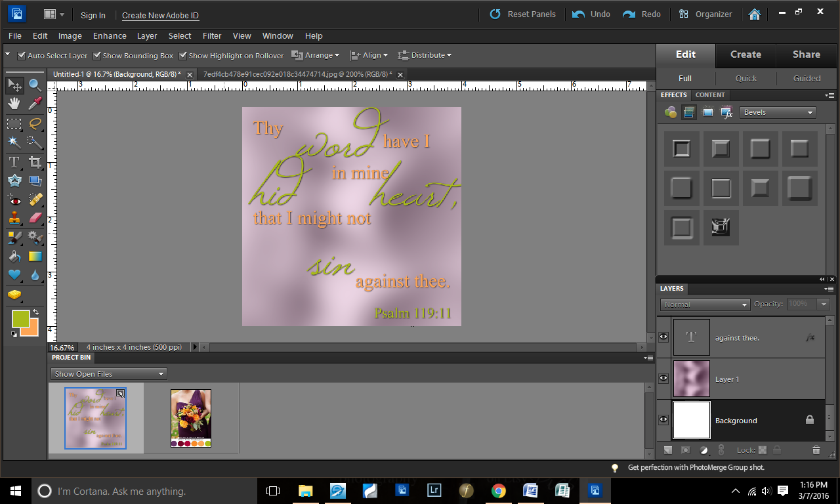Screen dimensions: 840x504
Task: Expand the Normal blend mode dropdown
Action: (705, 304)
